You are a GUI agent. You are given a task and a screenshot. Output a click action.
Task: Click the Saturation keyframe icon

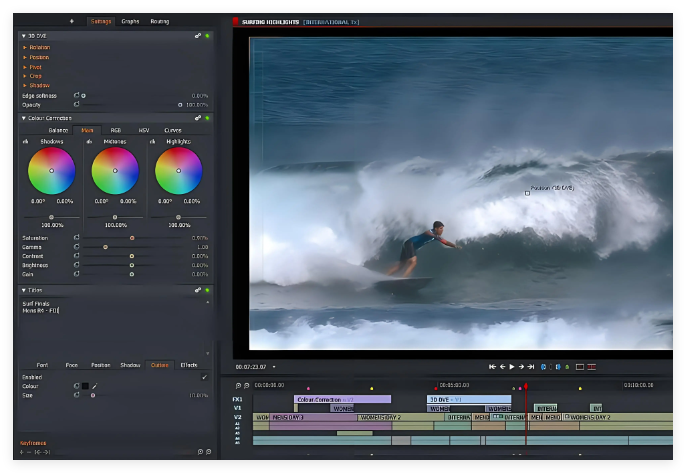click(x=77, y=237)
